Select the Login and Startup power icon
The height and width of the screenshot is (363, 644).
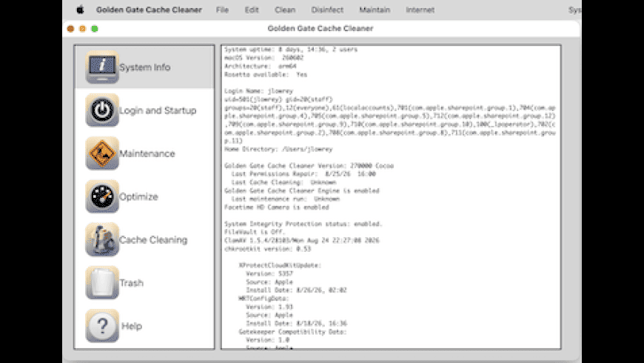pos(102,110)
